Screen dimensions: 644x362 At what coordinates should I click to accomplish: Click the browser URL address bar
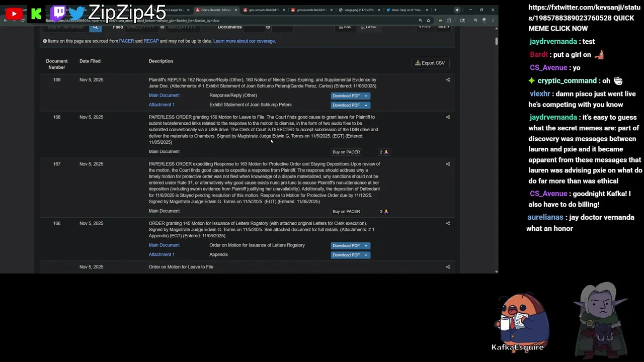(x=231, y=21)
